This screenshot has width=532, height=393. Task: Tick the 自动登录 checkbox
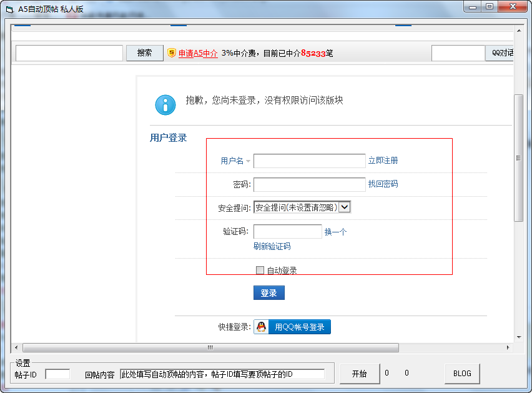click(260, 270)
